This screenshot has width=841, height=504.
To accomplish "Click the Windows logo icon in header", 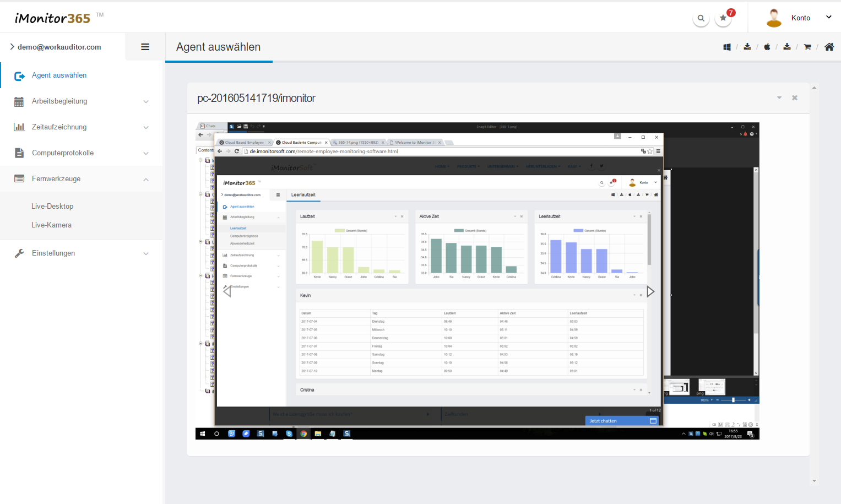I will 727,47.
